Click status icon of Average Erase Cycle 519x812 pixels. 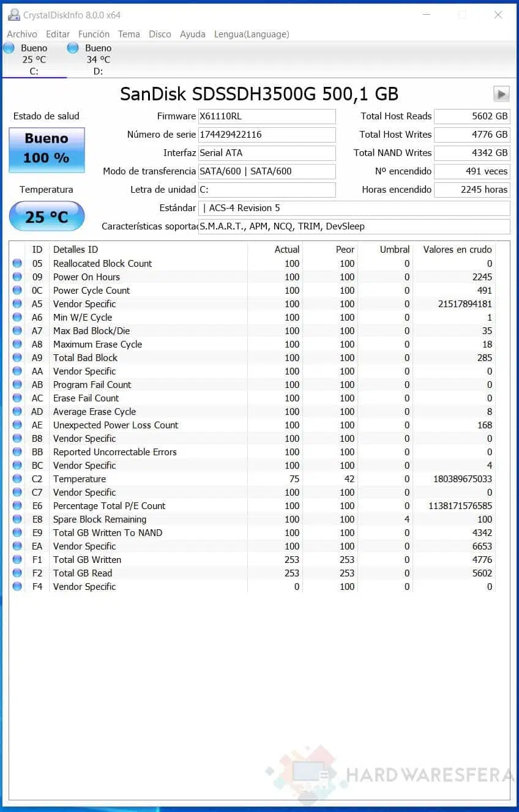[x=17, y=412]
